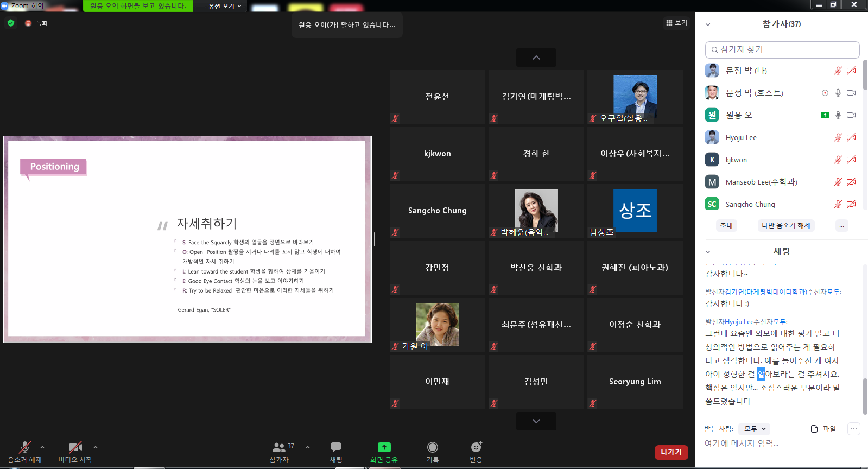Click the red 녹화 recording indicator

pos(28,23)
